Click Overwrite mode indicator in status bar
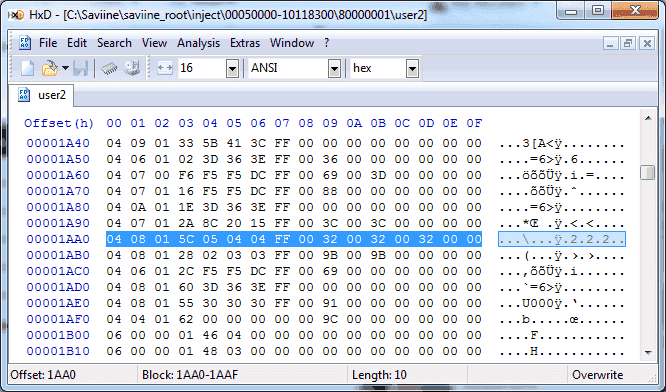This screenshot has height=392, width=666. point(597,375)
